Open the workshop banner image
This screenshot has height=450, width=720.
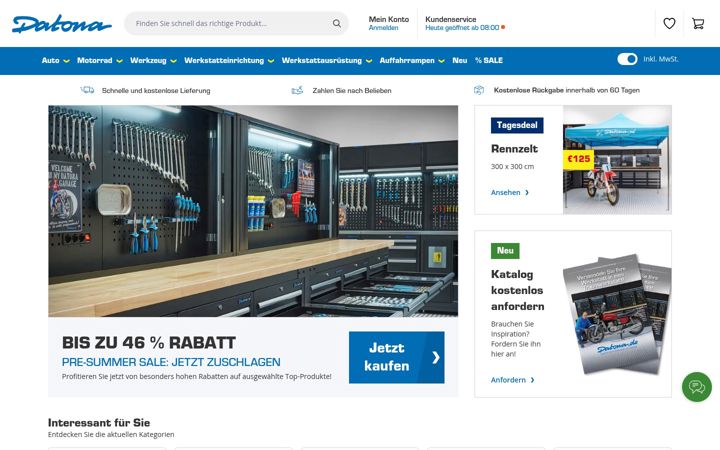(253, 211)
